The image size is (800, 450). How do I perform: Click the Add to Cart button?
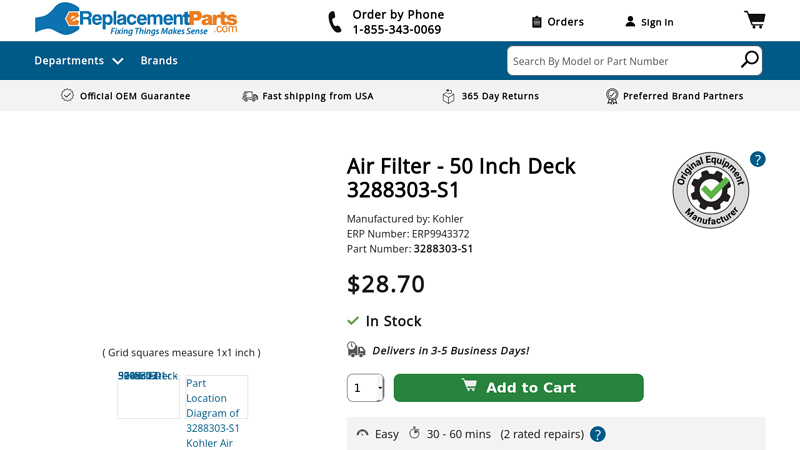click(x=518, y=388)
